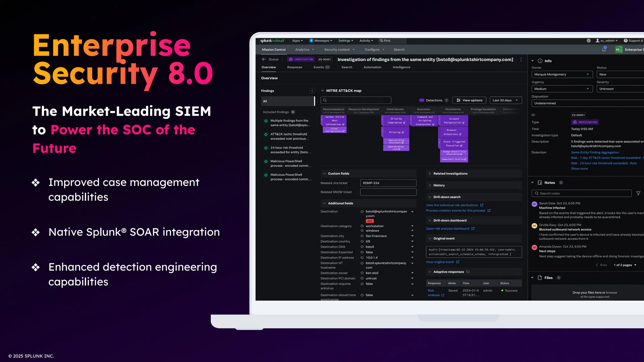Click the Drive-by Compromise technique cell
The image size is (644, 362).
[x=395, y=121]
